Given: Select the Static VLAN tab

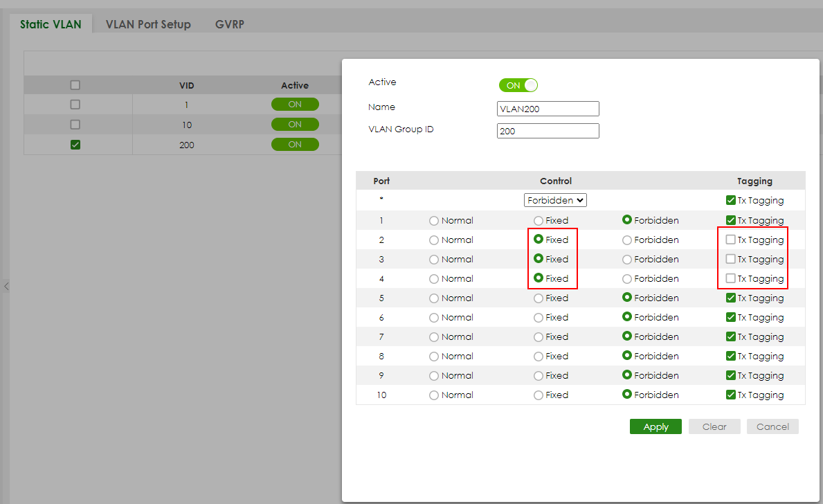Looking at the screenshot, I should click(50, 24).
